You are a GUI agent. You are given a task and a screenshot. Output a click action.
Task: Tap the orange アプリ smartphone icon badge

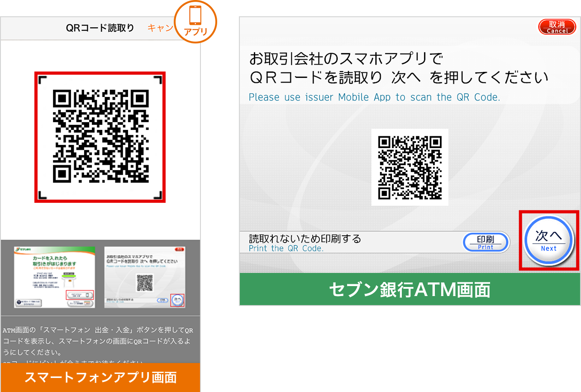(x=195, y=21)
